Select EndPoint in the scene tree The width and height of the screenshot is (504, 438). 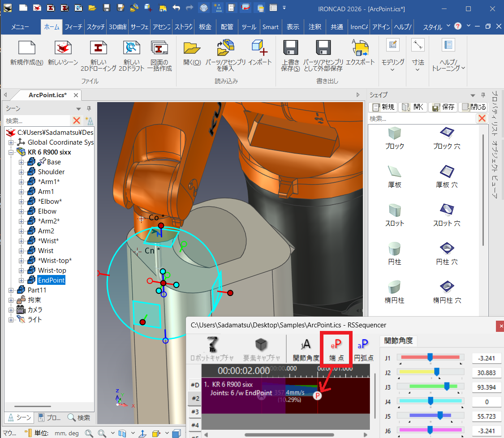(52, 280)
